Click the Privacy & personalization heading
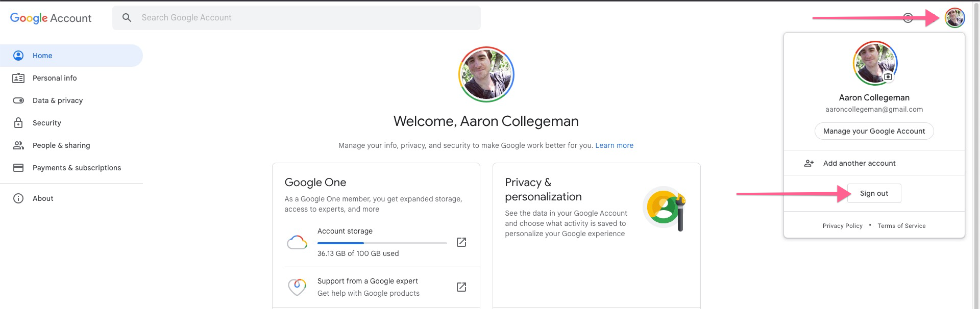This screenshot has height=309, width=980. click(x=543, y=190)
